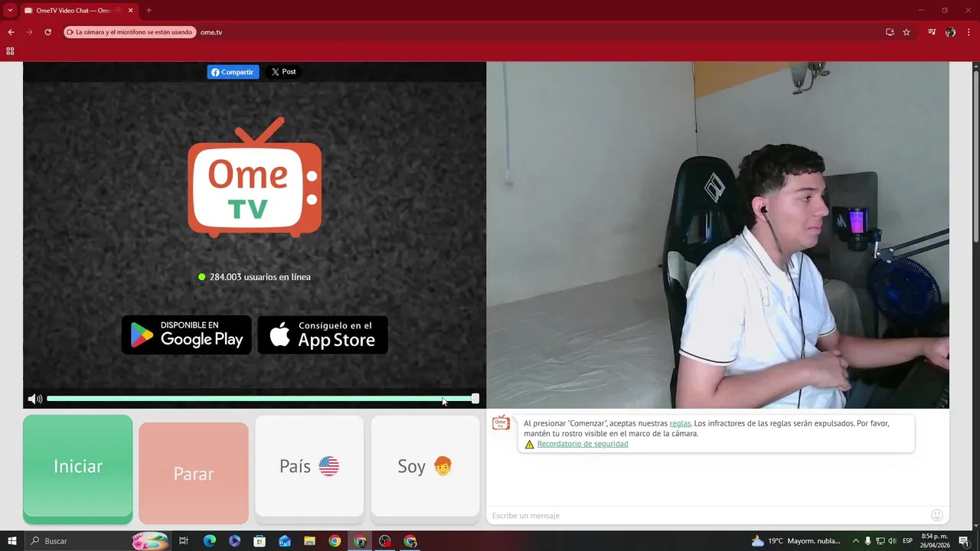980x551 pixels.
Task: Click the ESP language indicator
Action: coord(908,541)
